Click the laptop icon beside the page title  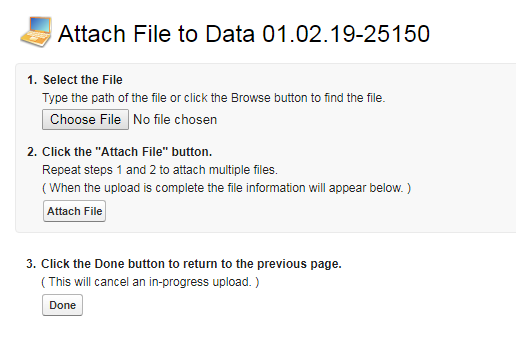click(36, 32)
